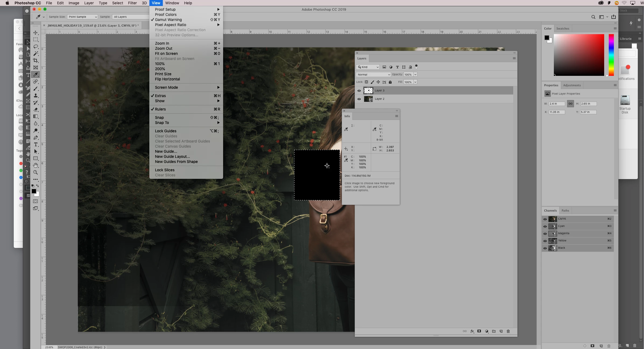Image resolution: width=644 pixels, height=349 pixels.
Task: Toggle visibility of Layer 2
Action: (359, 99)
